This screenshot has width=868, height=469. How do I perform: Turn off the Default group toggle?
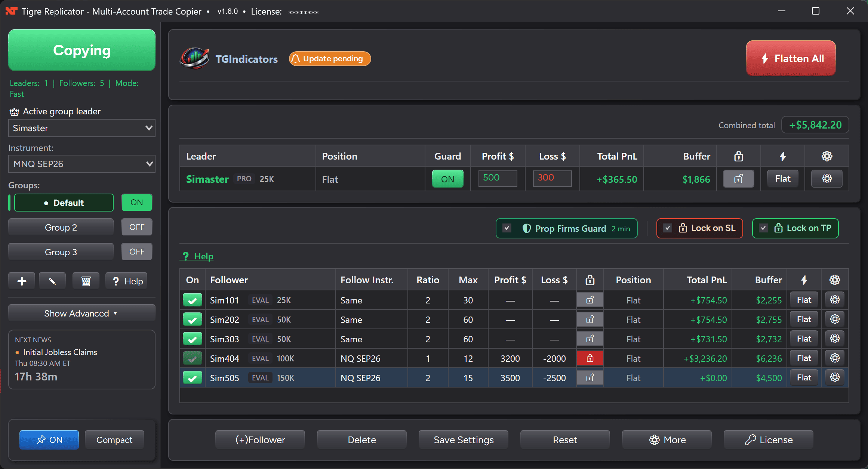pyautogui.click(x=136, y=203)
